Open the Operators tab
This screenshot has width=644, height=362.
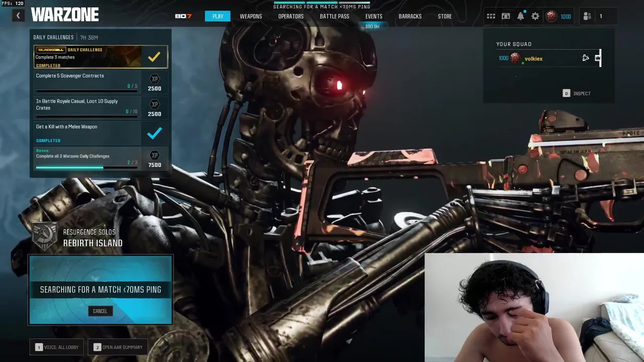coord(291,16)
